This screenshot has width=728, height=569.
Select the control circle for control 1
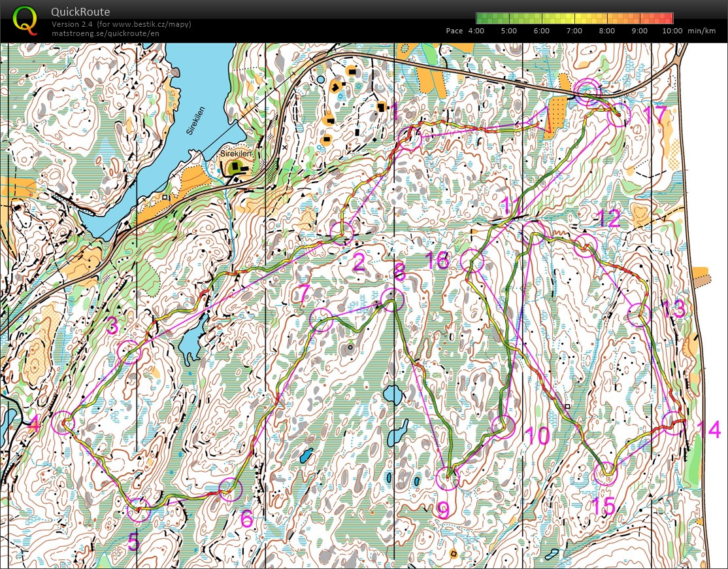click(410, 139)
